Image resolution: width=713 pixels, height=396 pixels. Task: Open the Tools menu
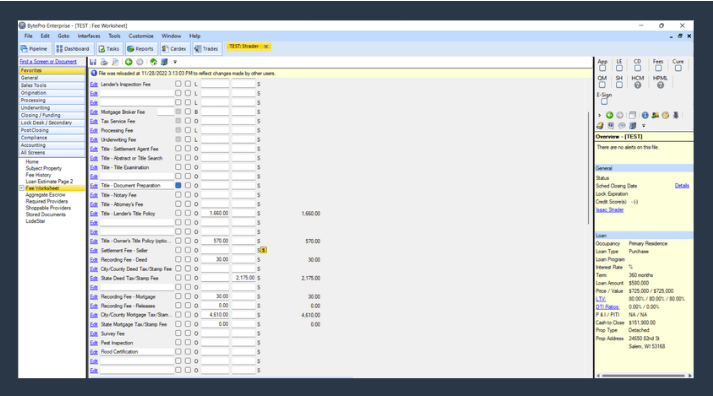114,36
